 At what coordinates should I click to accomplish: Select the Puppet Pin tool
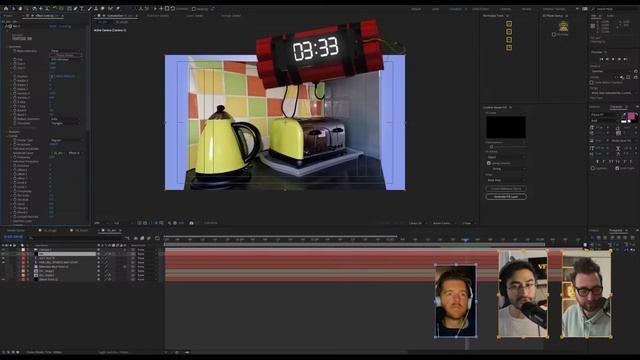coord(118,9)
